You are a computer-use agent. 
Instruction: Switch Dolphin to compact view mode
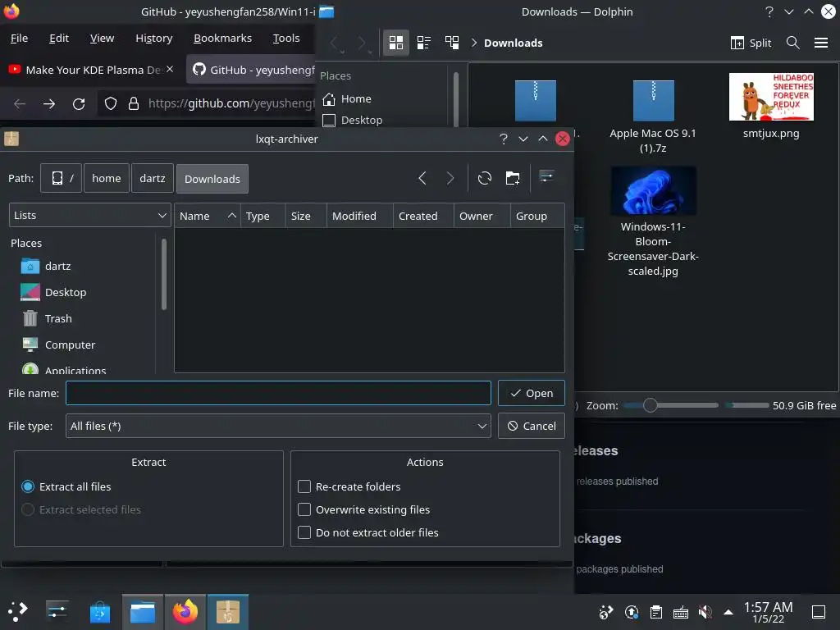coord(424,43)
